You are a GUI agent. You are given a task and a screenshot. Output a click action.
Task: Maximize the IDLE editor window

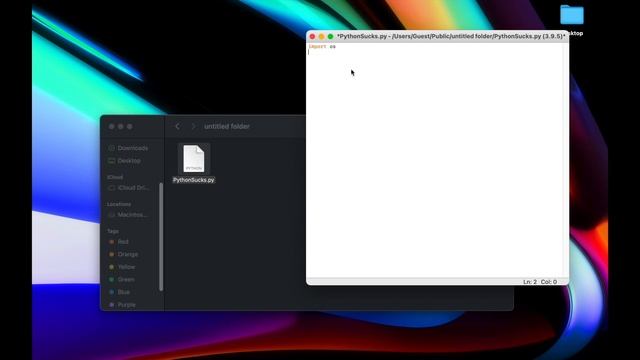coord(330,36)
